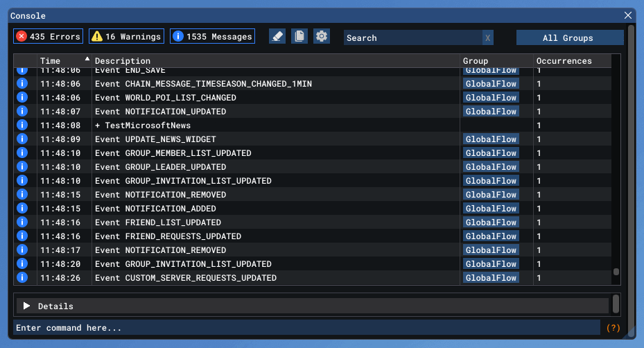Toggle the 1535 Messages filter
Screen dimensions: 644x348
coord(212,36)
